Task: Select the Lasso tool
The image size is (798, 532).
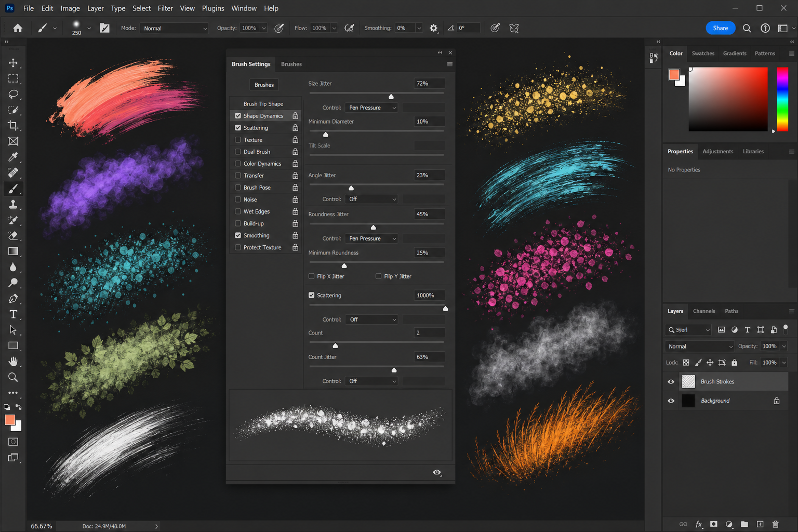Action: (13, 94)
